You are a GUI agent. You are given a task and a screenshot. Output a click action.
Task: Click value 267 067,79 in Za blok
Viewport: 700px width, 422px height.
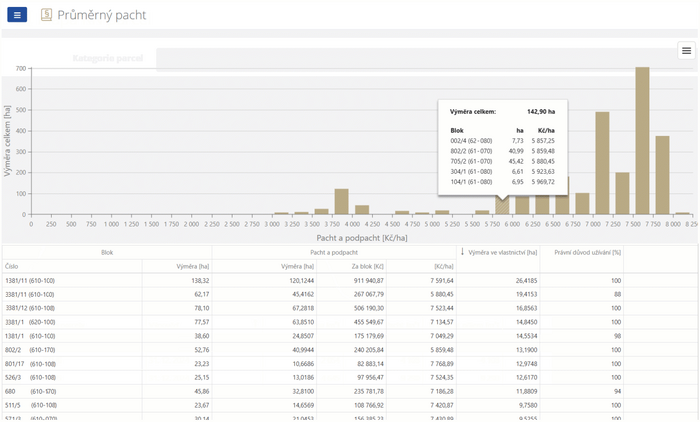(x=369, y=294)
